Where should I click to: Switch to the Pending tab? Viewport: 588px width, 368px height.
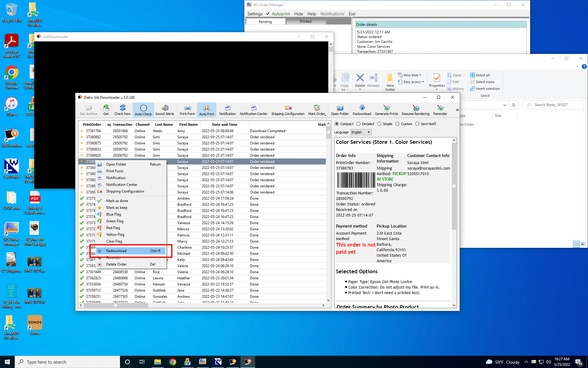[265, 21]
